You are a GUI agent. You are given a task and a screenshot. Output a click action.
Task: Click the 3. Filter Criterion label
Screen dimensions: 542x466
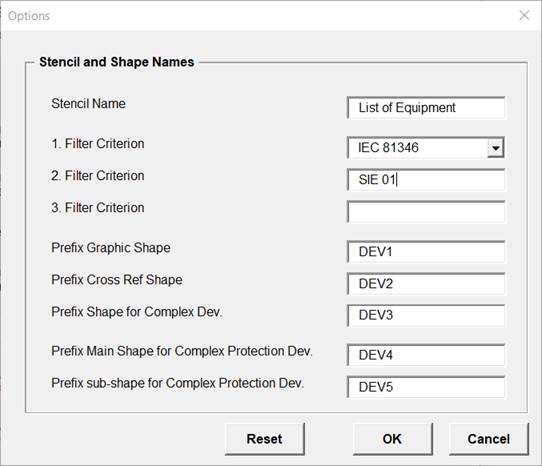click(98, 208)
